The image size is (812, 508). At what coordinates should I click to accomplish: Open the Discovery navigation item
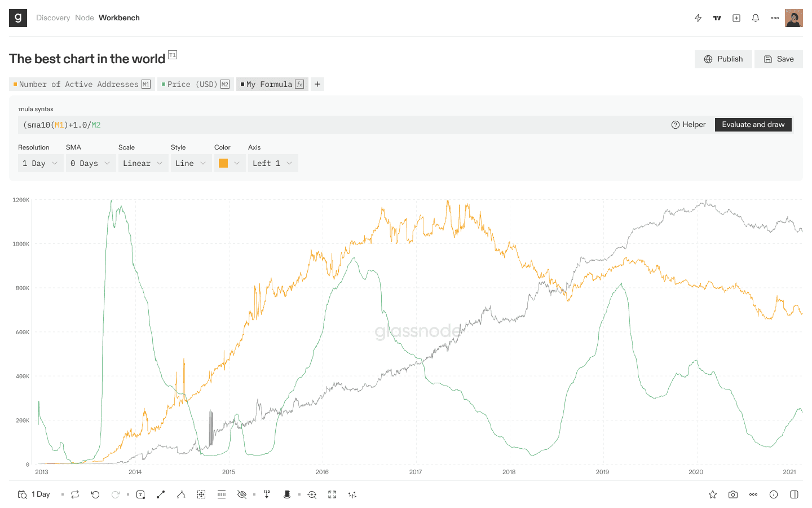[x=53, y=18]
